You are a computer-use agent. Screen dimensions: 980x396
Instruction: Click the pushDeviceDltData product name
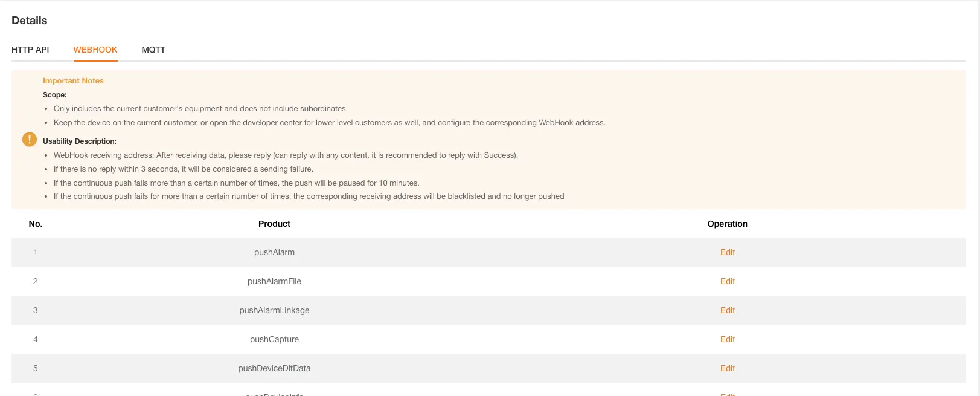(x=274, y=368)
